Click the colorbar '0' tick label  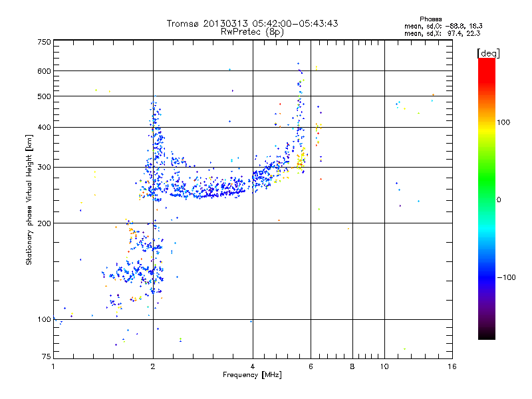pos(499,200)
